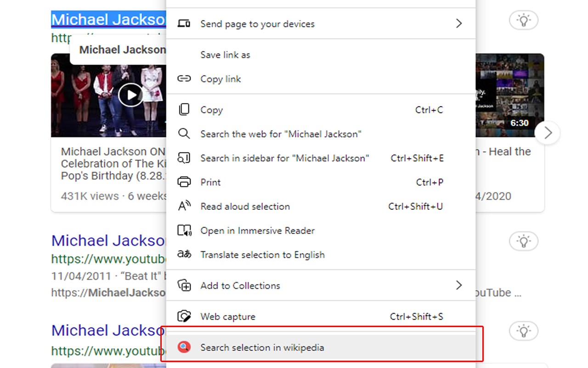This screenshot has width=588, height=368.
Task: Choose Web capture menu entry
Action: point(320,316)
